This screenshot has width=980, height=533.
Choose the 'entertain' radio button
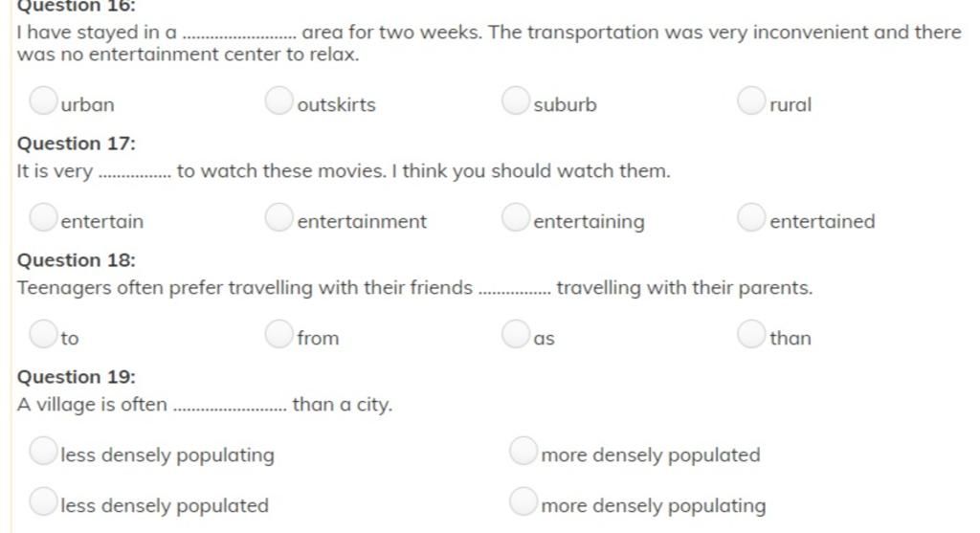43,217
